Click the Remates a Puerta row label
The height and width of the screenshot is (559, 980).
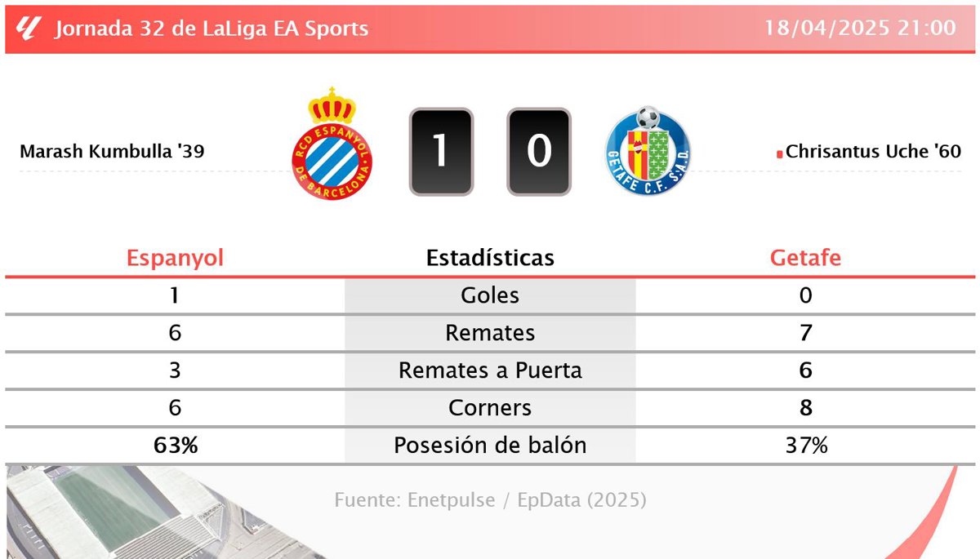[490, 370]
